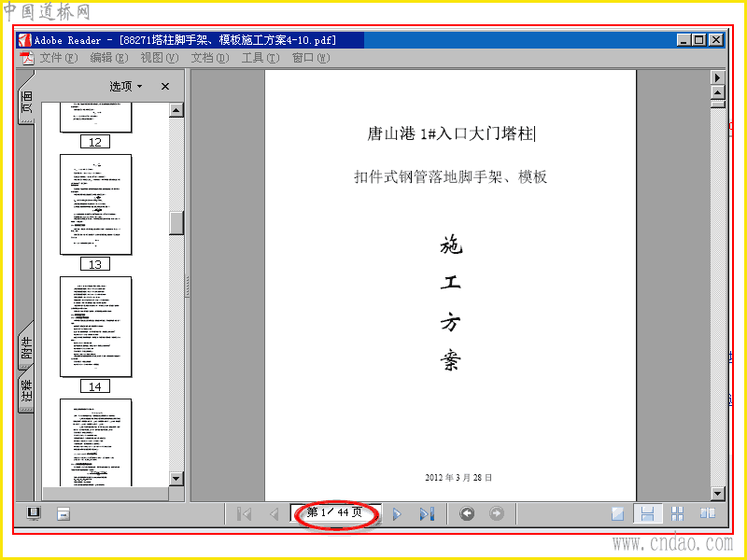Expand the 文件(F) menu

click(58, 58)
